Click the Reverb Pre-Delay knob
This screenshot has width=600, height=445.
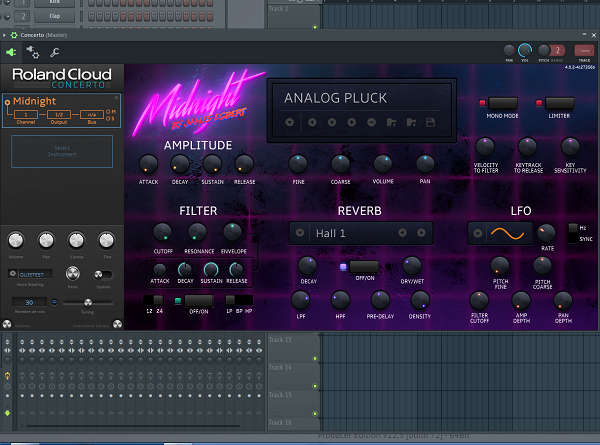[380, 300]
